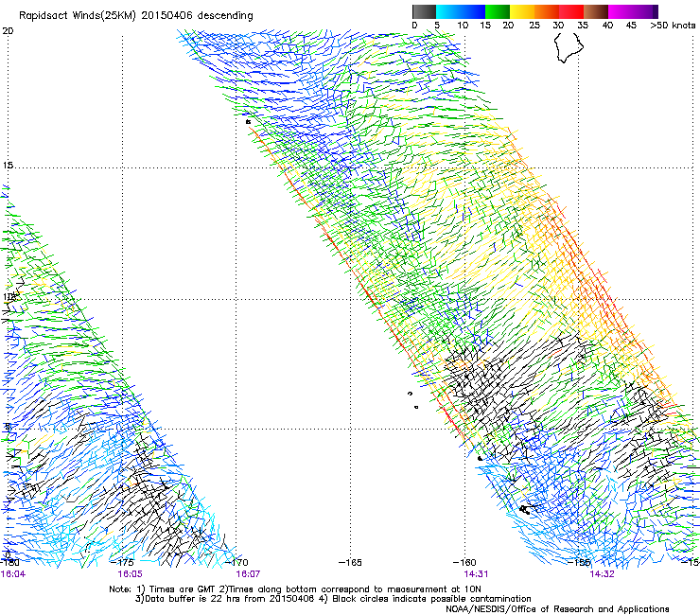Click the 'NOAA/NESDIS/Office of Research and Applications' credit

tap(557, 609)
